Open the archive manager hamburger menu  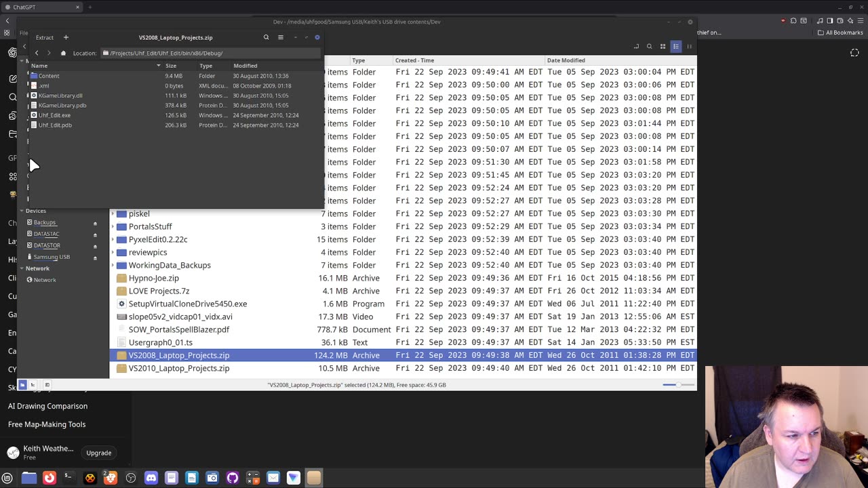click(281, 37)
